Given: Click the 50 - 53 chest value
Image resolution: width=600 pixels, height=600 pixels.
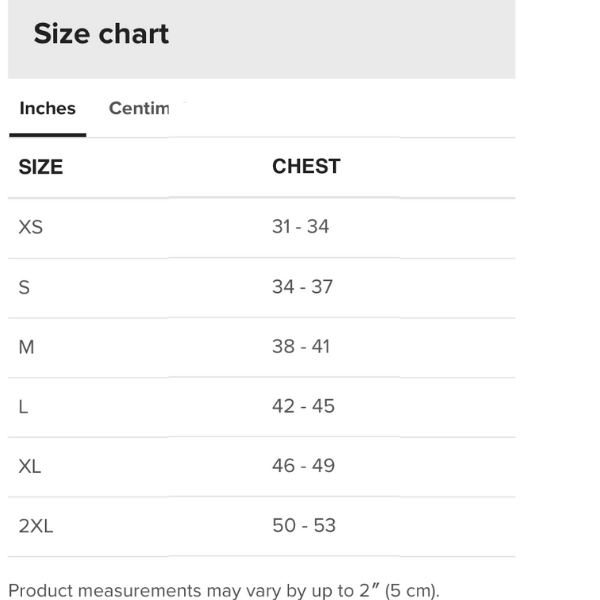Looking at the screenshot, I should 304,525.
